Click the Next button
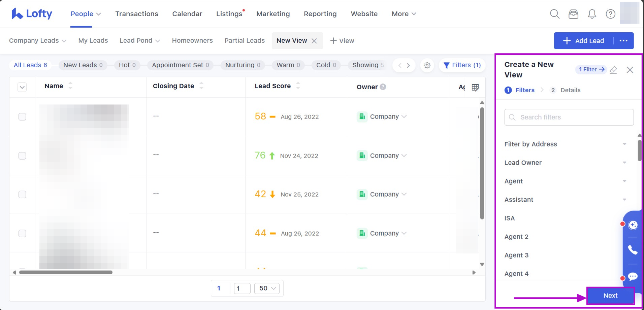 tap(610, 296)
